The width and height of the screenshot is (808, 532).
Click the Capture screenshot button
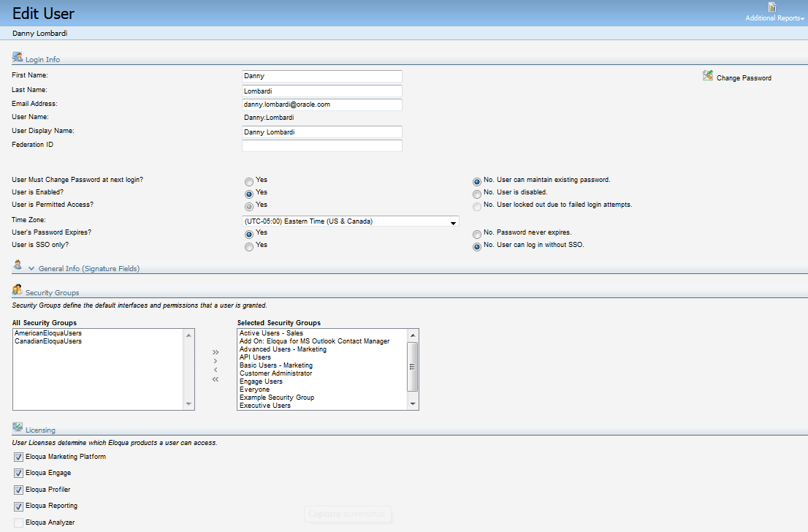[348, 514]
